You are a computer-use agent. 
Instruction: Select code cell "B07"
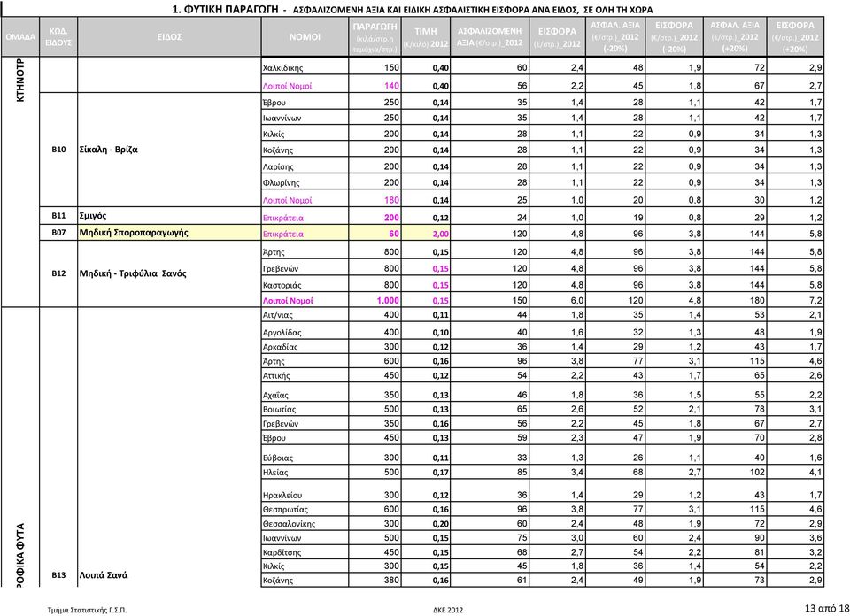click(x=58, y=233)
